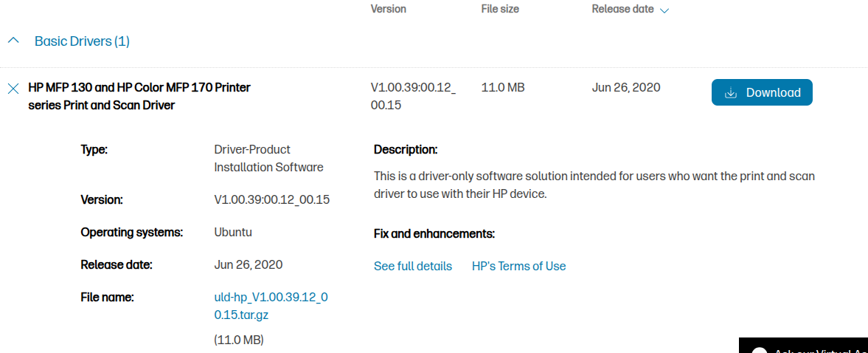Click the Driver-Product Installation Software type value
This screenshot has width=868, height=353.
pos(268,158)
